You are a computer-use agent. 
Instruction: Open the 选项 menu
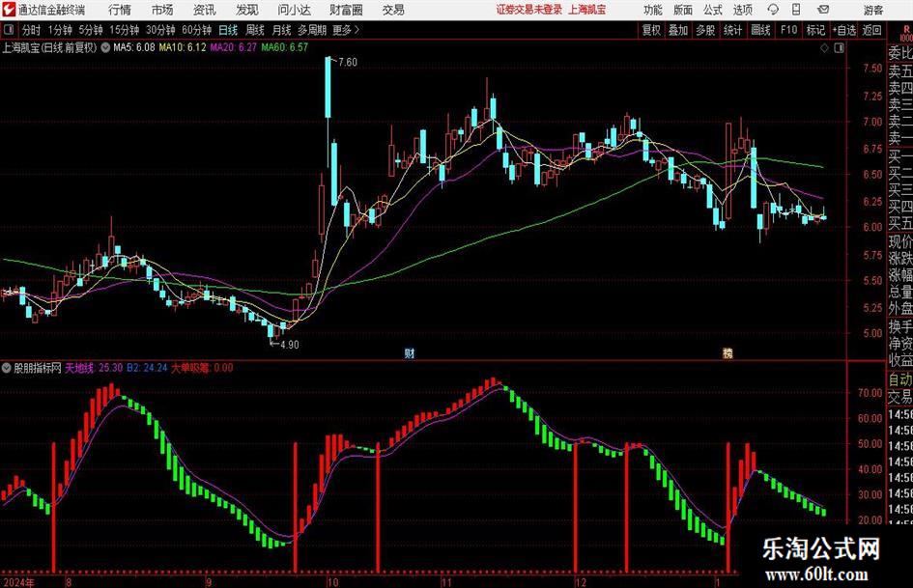coord(742,10)
